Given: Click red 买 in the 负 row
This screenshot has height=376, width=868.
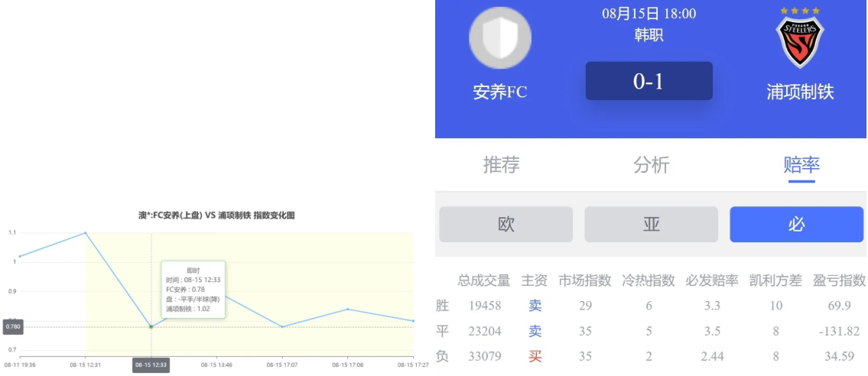Looking at the screenshot, I should [535, 356].
